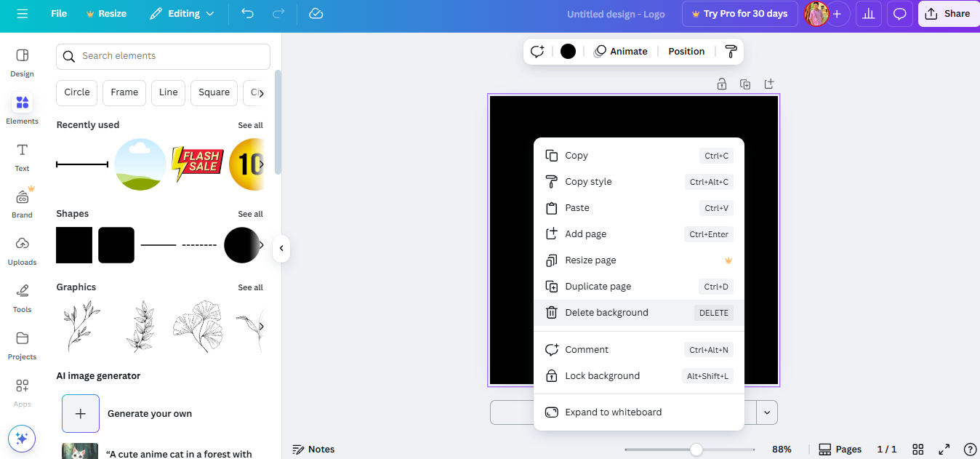
Task: Click the zoom slider handle
Action: pos(696,450)
